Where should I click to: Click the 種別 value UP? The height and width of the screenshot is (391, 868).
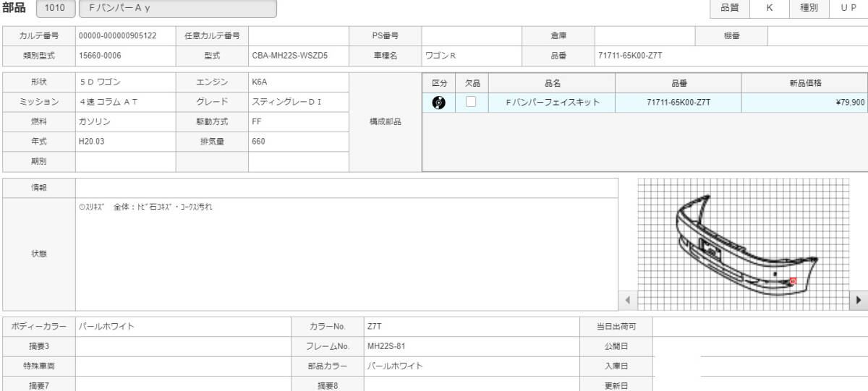tap(848, 8)
